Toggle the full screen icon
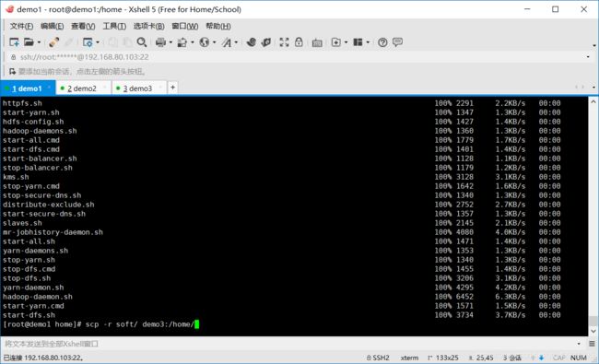The height and width of the screenshot is (364, 599). pos(284,42)
